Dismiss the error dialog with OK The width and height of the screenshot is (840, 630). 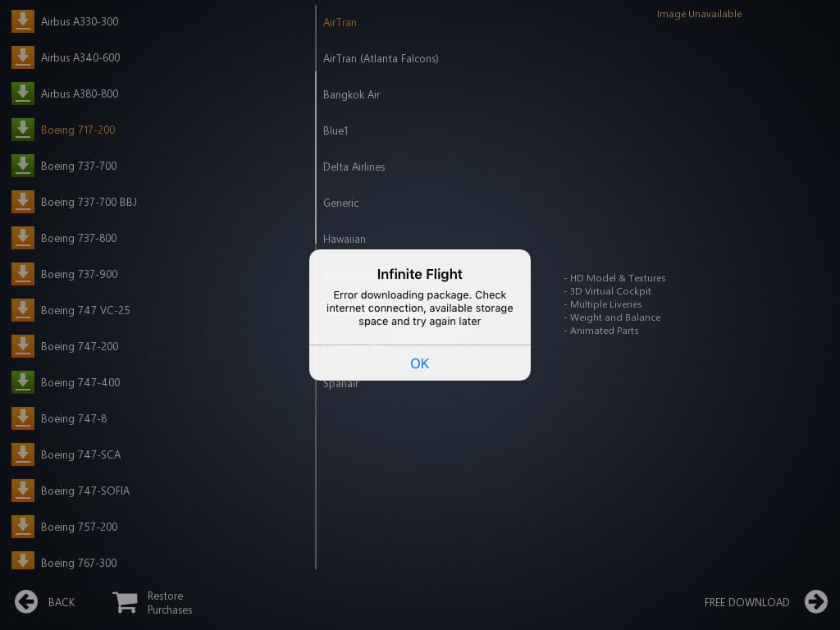click(419, 363)
